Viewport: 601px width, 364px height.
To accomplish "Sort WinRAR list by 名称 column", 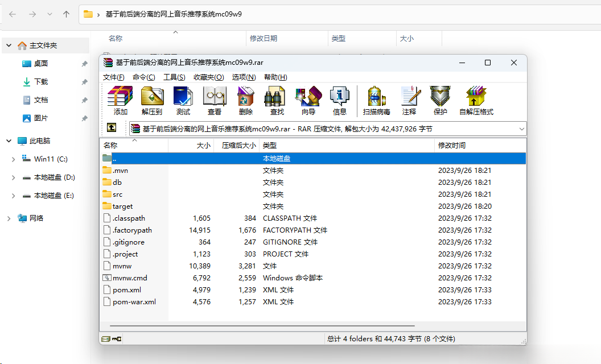I will 134,146.
